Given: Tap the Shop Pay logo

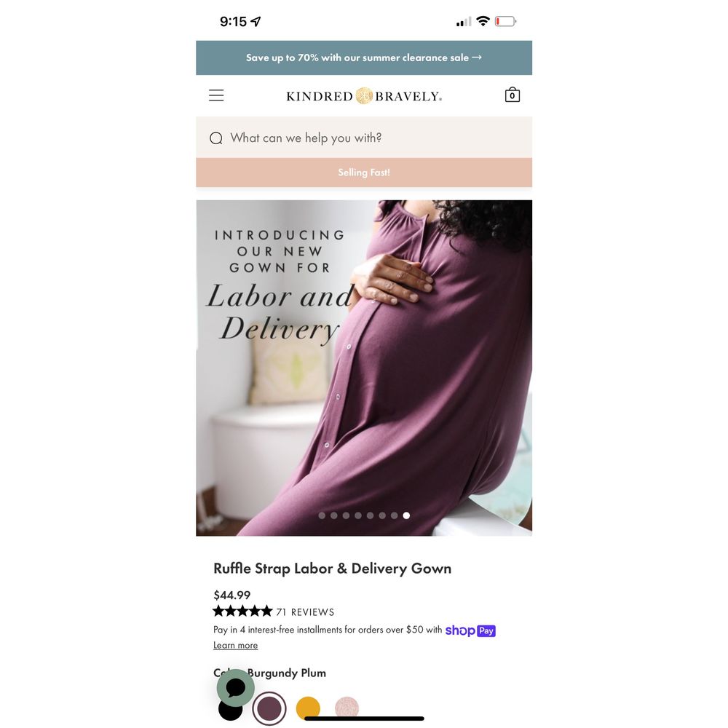Looking at the screenshot, I should coord(470,630).
